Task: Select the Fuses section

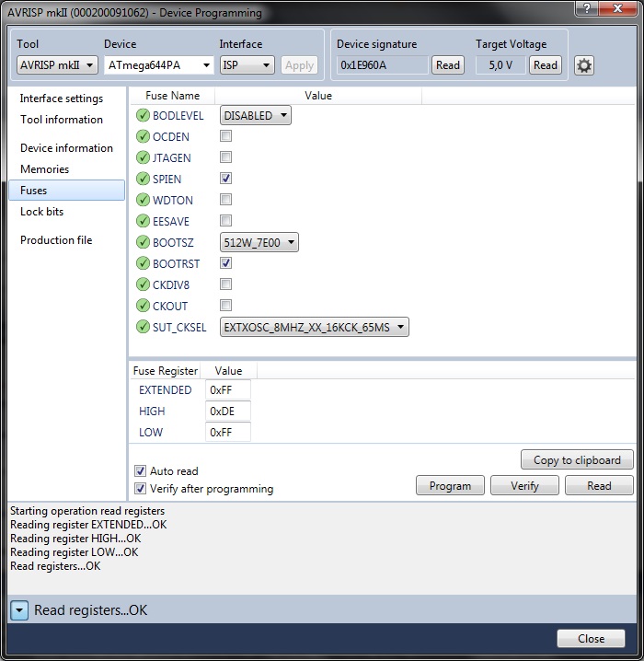Action: pos(66,191)
